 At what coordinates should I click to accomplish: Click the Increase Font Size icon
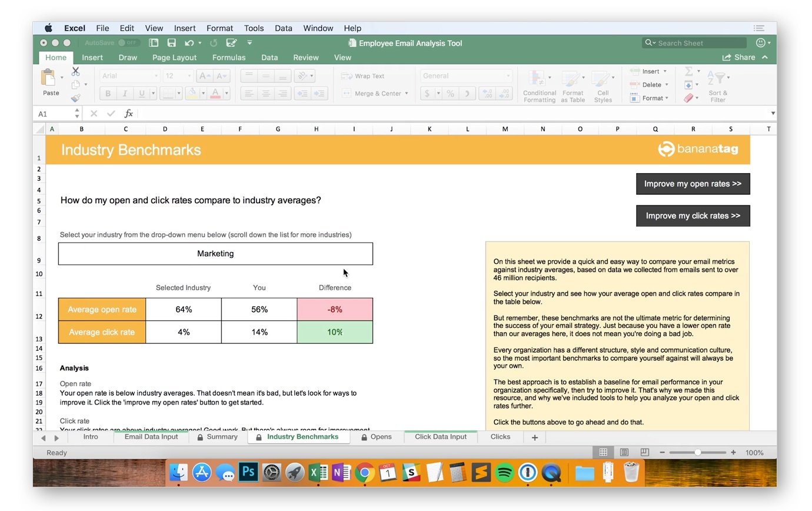(204, 76)
